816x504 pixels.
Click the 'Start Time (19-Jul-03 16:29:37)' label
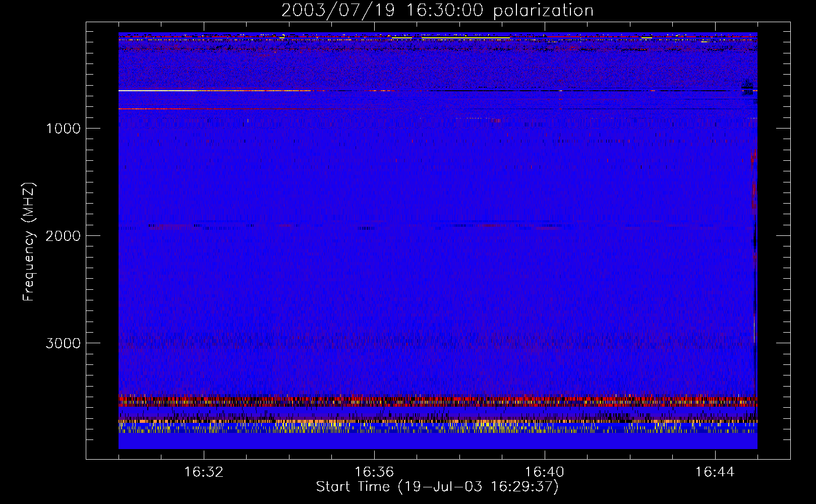437,487
